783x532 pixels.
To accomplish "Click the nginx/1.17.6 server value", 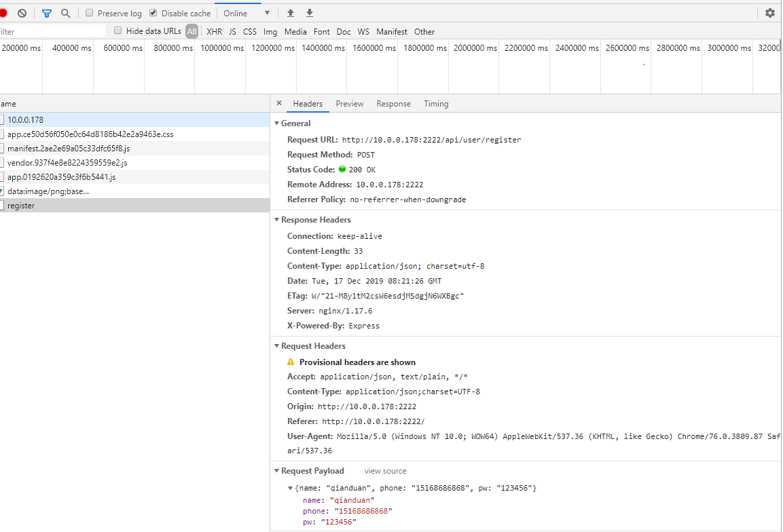I will pos(346,311).
